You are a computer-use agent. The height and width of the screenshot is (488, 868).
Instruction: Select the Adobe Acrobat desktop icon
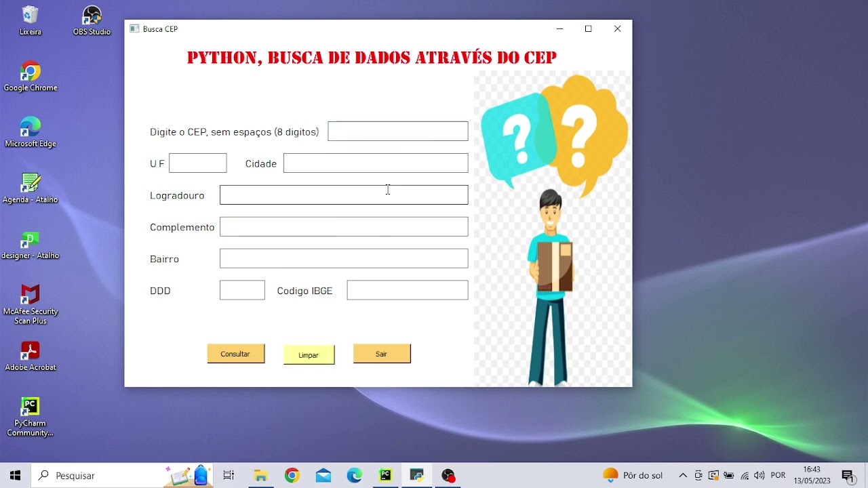tap(31, 357)
